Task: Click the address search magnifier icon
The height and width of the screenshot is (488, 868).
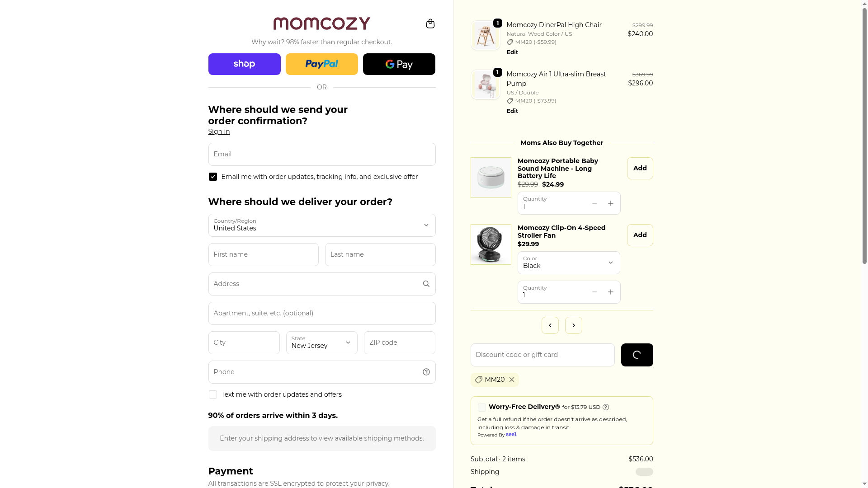Action: (426, 284)
